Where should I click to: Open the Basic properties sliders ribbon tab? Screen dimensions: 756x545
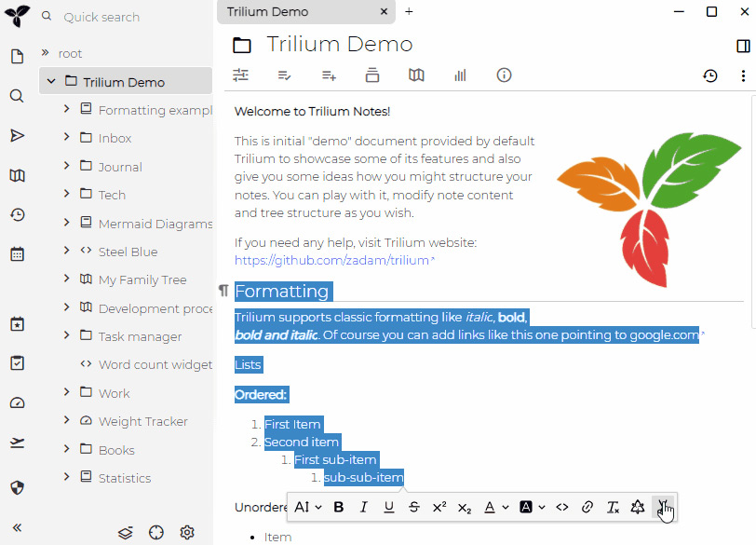240,75
